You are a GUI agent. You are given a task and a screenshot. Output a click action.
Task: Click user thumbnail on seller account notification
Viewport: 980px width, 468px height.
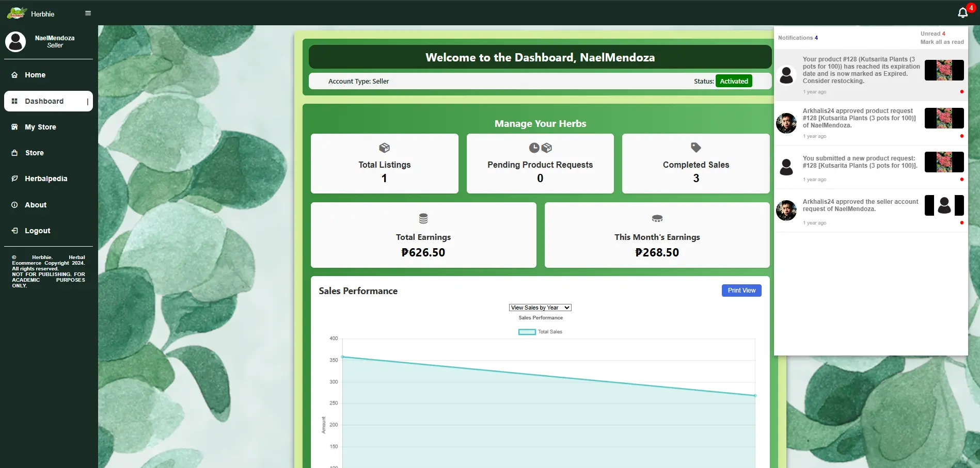(x=944, y=205)
